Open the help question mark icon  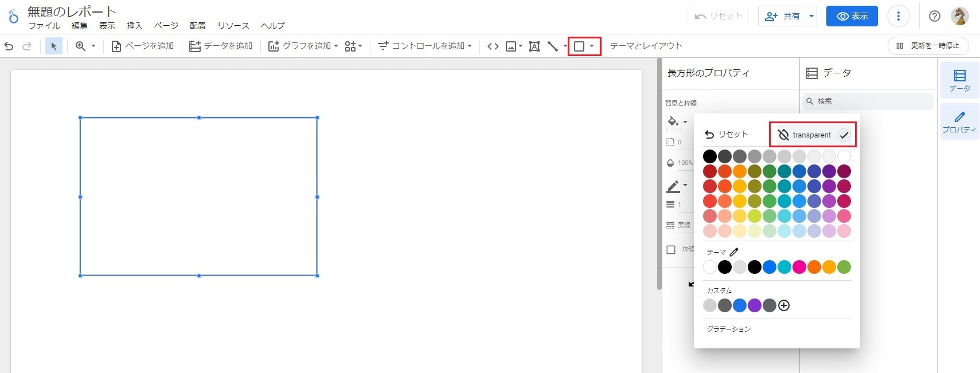click(x=935, y=16)
